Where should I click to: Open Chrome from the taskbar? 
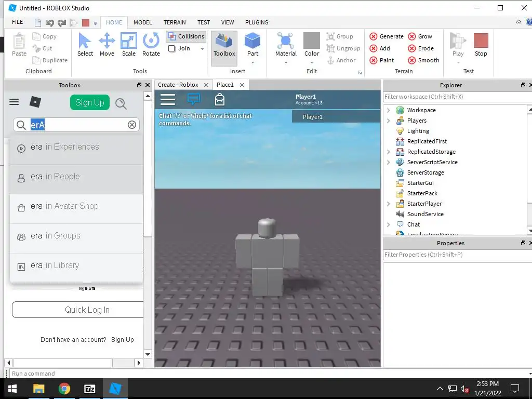point(64,389)
